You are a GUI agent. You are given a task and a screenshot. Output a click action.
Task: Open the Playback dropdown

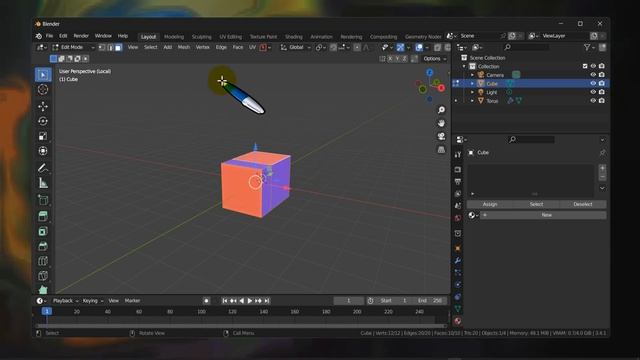coord(65,301)
